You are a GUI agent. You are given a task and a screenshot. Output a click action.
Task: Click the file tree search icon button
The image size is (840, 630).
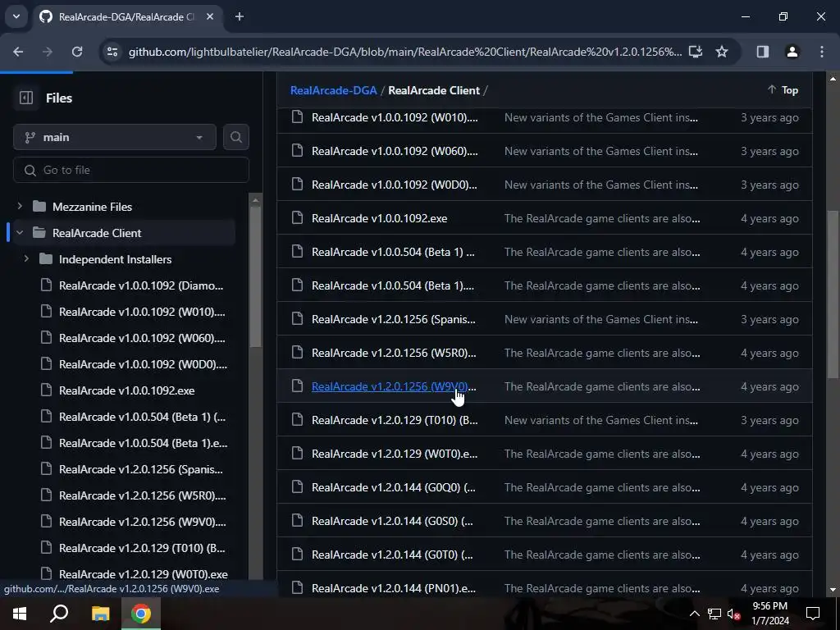click(235, 137)
